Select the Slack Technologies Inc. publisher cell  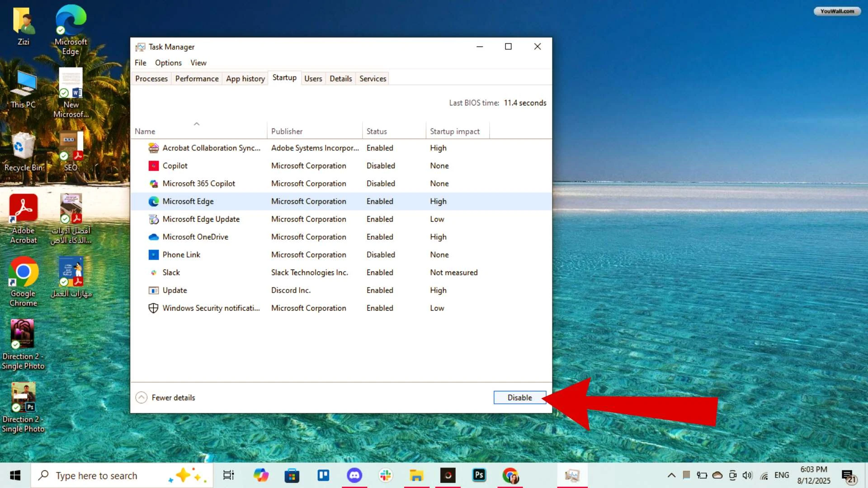tap(310, 273)
